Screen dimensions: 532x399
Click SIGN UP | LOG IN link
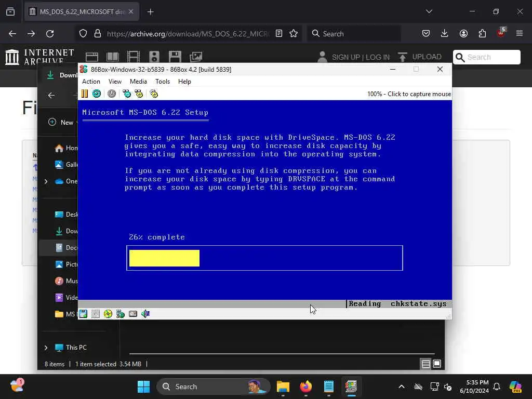click(x=361, y=57)
